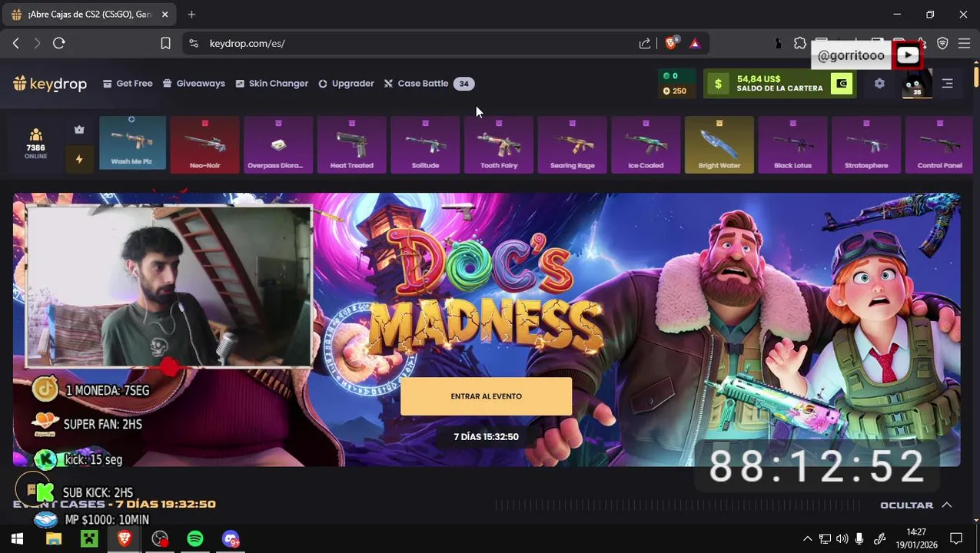
Task: Open the Black Lotus drop
Action: click(792, 144)
